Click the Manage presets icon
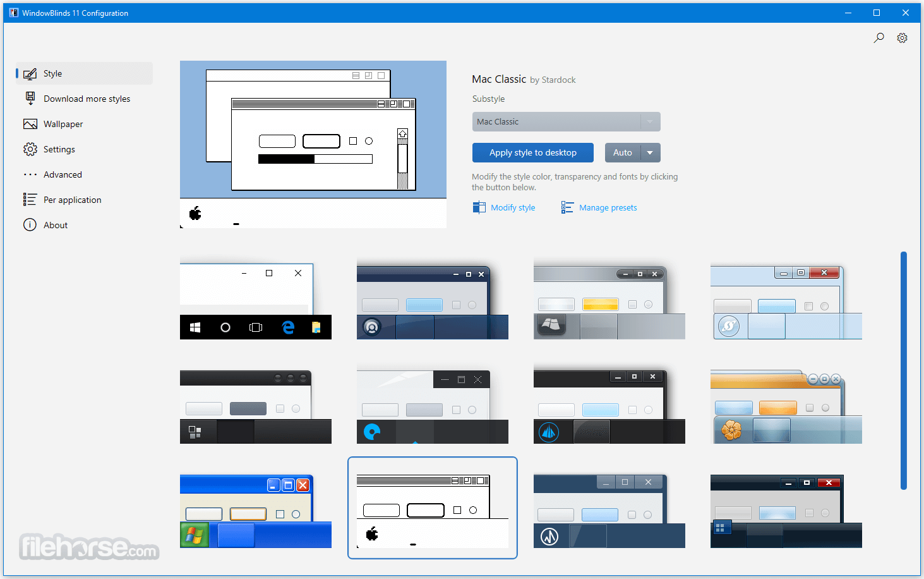Viewport: 924px width, 579px height. pyautogui.click(x=567, y=207)
